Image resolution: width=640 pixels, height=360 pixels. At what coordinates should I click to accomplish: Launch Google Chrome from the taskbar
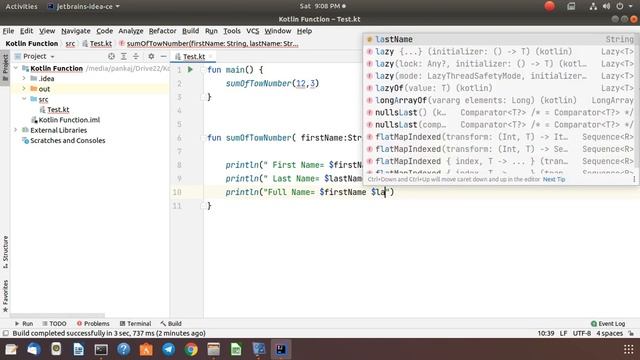[x=191, y=349]
